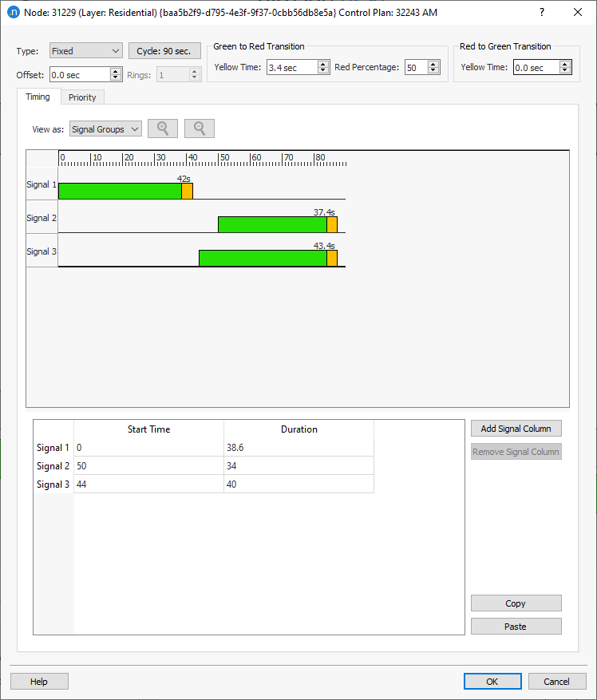Screen dimensions: 597x700
Task: Click the question mark help icon
Action: (542, 13)
